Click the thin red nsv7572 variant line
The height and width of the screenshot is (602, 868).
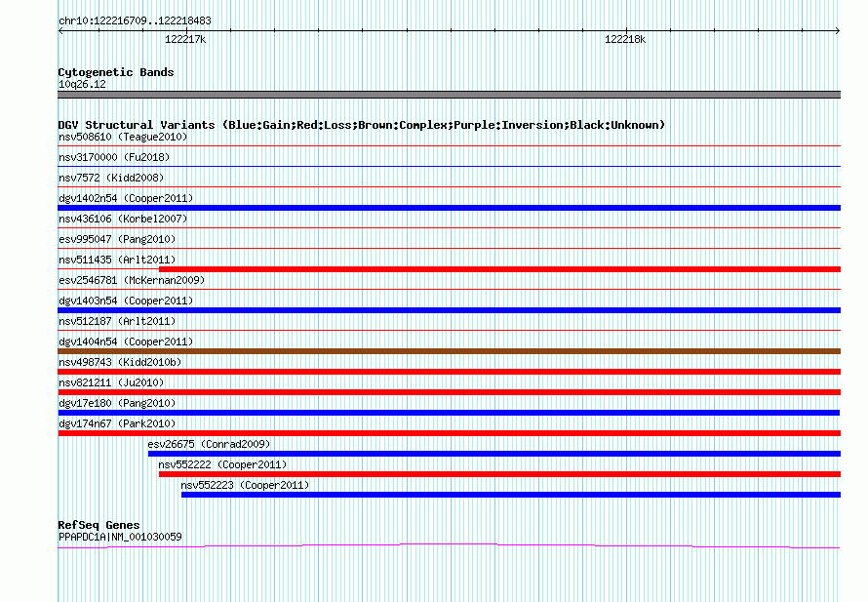pyautogui.click(x=449, y=187)
